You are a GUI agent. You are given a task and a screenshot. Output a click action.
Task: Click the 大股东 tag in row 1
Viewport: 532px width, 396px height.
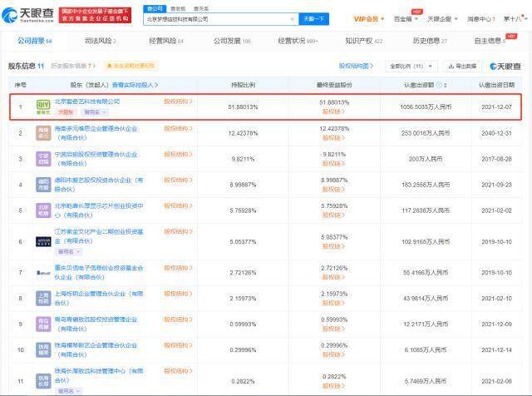[66, 111]
